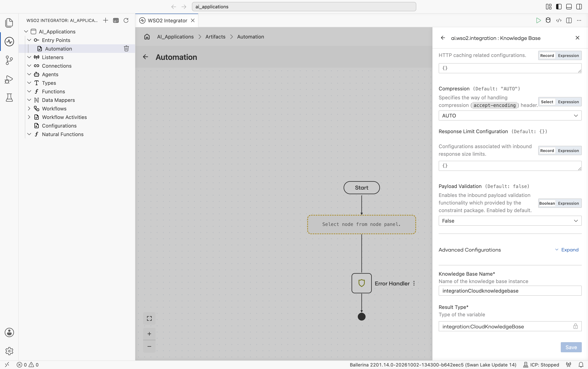
Task: Open Source Control view icon
Action: [x=9, y=60]
